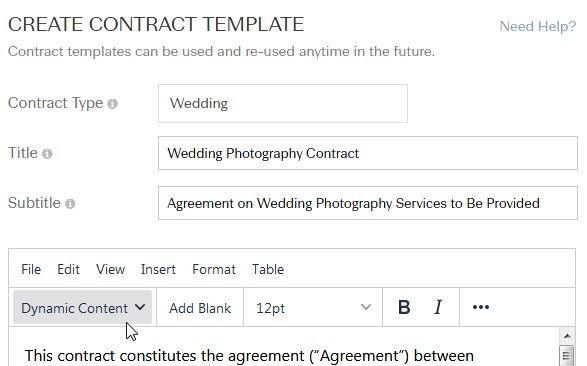The width and height of the screenshot is (587, 366).
Task: Click the Title input field
Action: [x=368, y=153]
